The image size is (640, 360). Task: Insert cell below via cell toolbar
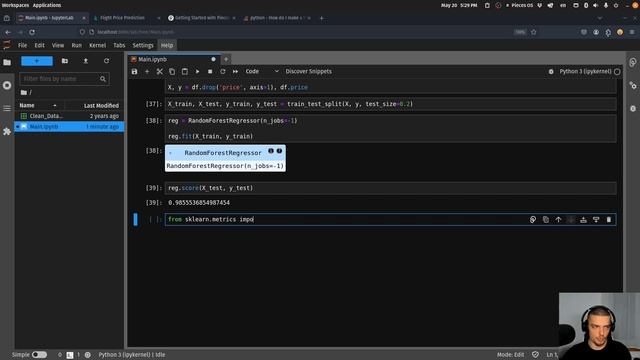click(x=596, y=220)
